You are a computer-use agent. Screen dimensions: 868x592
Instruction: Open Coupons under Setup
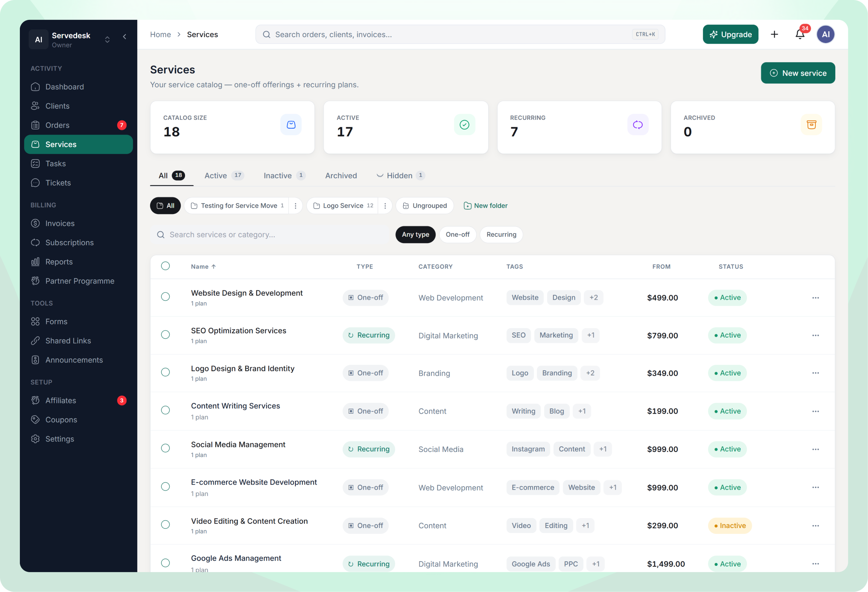[x=78, y=420]
